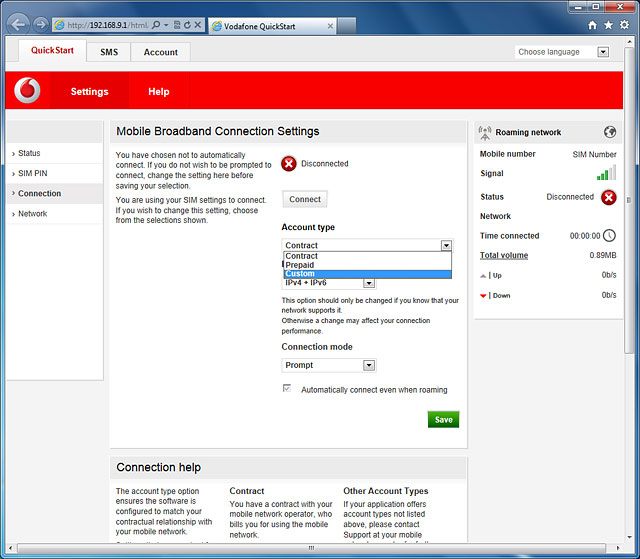This screenshot has width=640, height=559.
Task: Click the browser back arrow button
Action: click(x=17, y=23)
